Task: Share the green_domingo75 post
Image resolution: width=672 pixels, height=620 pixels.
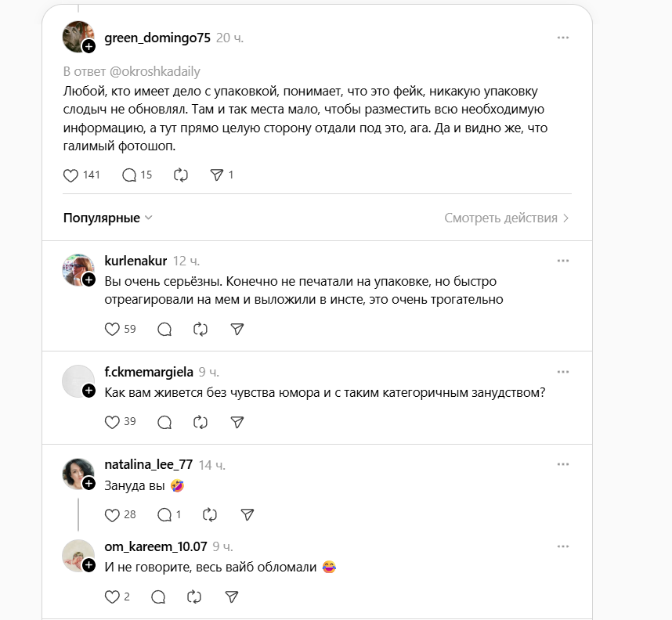Action: click(x=217, y=175)
